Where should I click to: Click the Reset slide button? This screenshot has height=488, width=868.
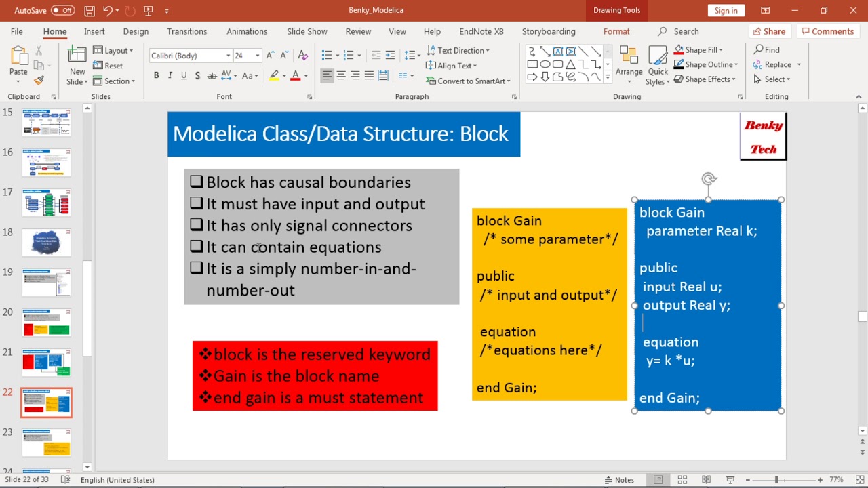[x=108, y=66]
